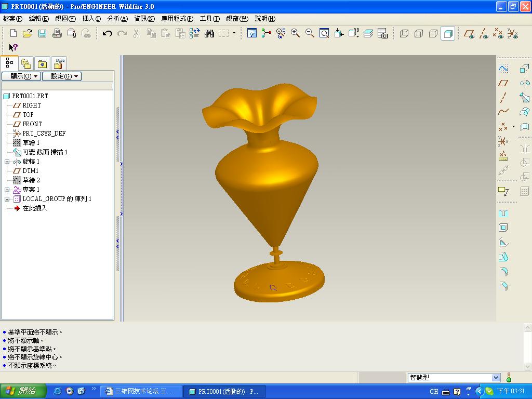
Task: Open the 設定(G) dropdown in the model tree
Action: click(62, 76)
